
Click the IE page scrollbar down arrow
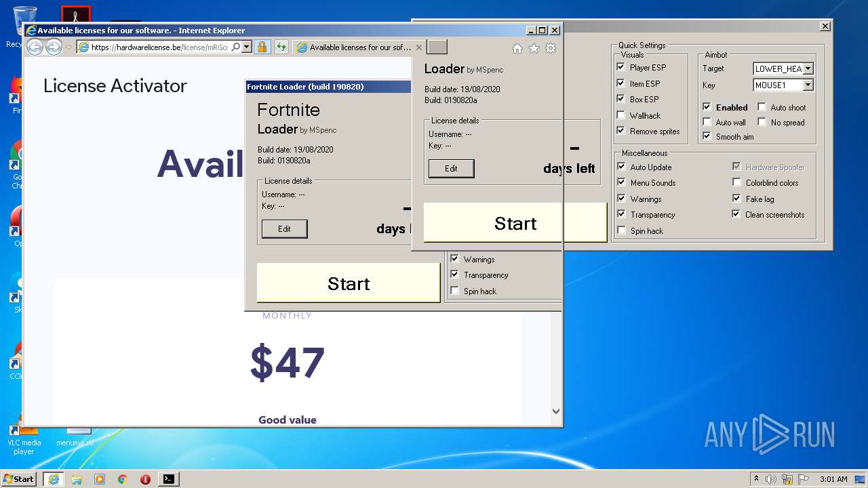point(556,411)
